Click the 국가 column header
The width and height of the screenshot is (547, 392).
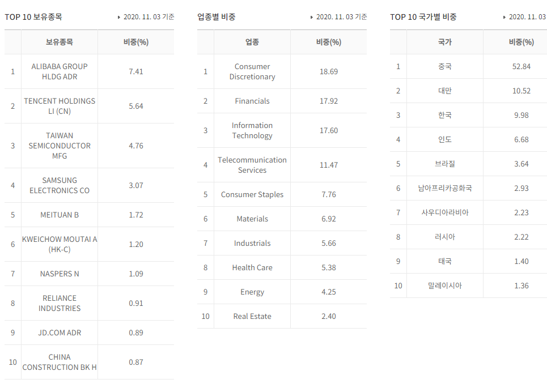[445, 42]
